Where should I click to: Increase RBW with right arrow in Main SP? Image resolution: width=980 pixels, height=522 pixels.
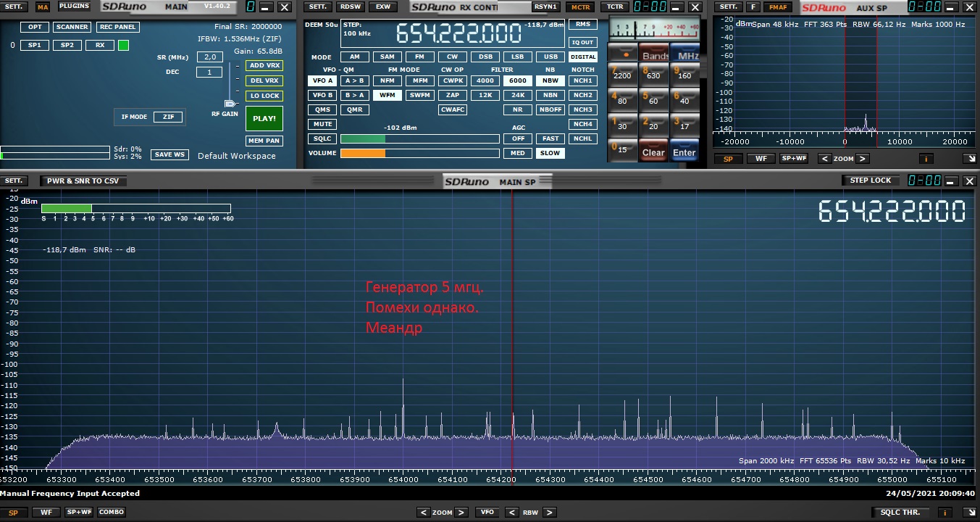548,513
